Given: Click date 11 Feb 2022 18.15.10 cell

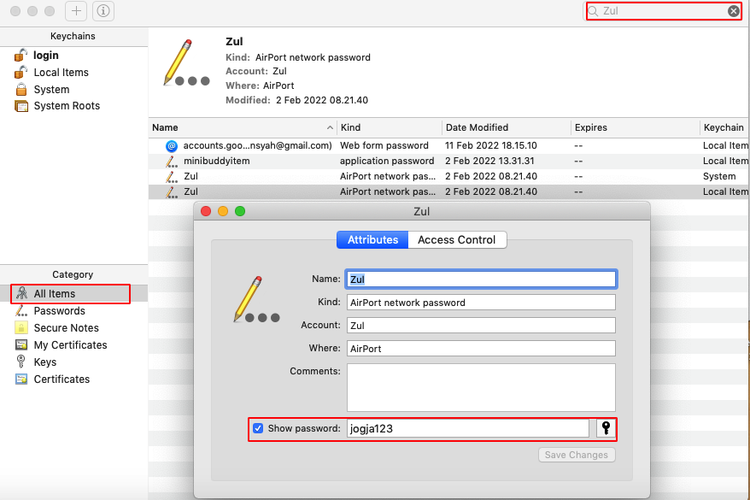Looking at the screenshot, I should [x=491, y=145].
